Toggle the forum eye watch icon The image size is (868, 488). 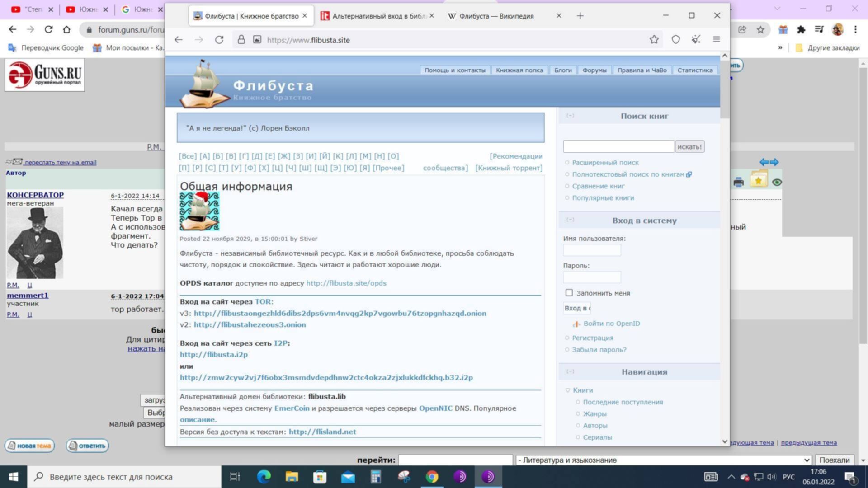[x=777, y=183]
